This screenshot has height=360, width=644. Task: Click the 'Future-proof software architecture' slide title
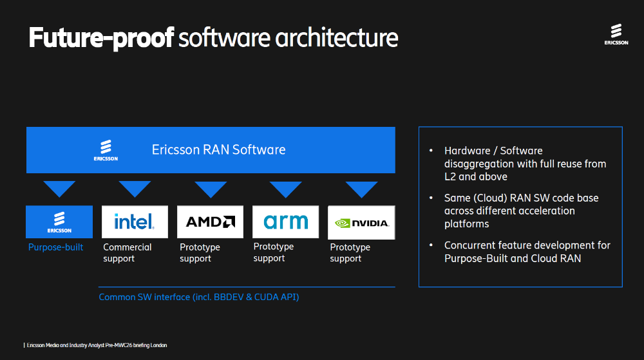(213, 39)
